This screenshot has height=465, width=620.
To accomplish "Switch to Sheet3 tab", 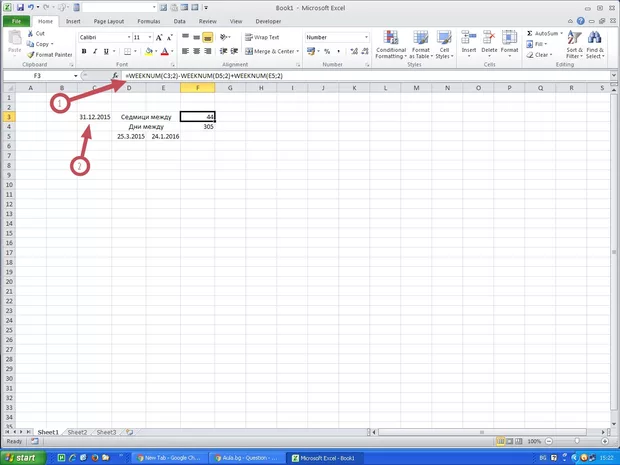I will (x=106, y=432).
